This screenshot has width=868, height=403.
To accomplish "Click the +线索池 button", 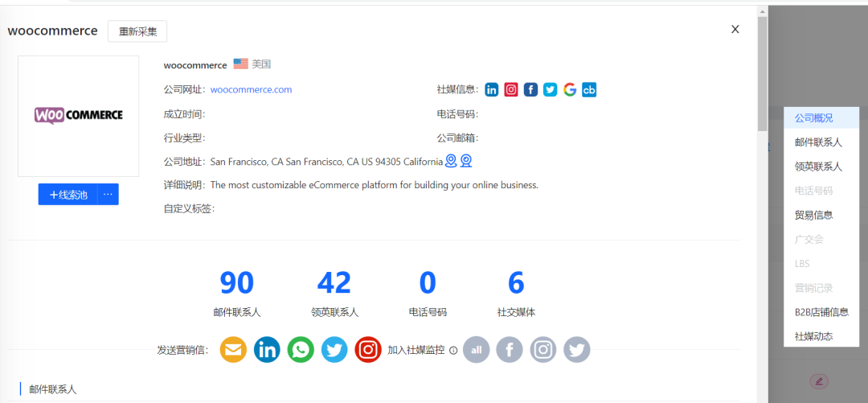I will [x=68, y=195].
